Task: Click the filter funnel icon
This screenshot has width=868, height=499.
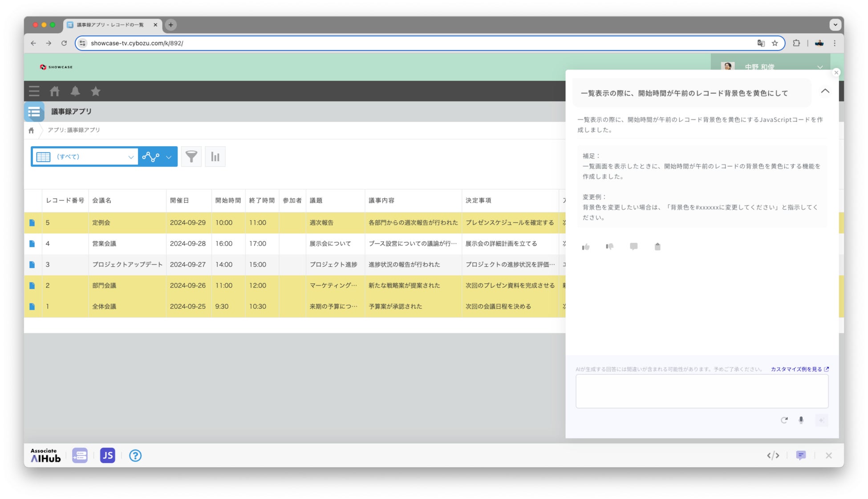Action: point(191,156)
